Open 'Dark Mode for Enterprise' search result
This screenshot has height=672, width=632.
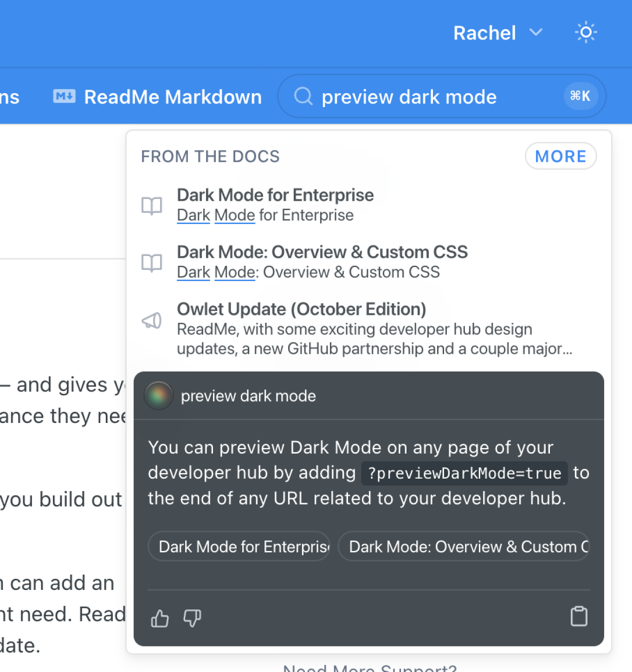(369, 205)
